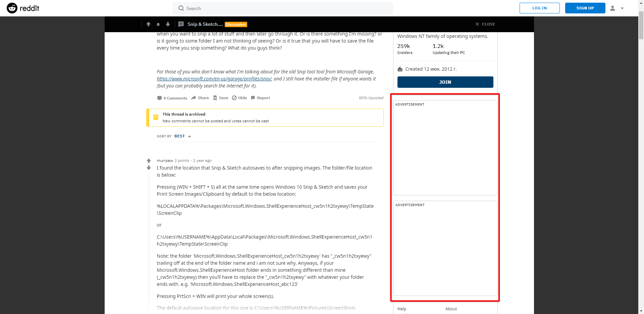
Task: Click the archive box icon in notice
Action: (x=156, y=117)
